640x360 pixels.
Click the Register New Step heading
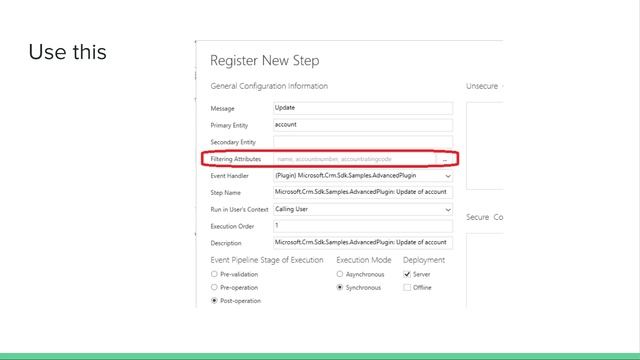(x=264, y=61)
